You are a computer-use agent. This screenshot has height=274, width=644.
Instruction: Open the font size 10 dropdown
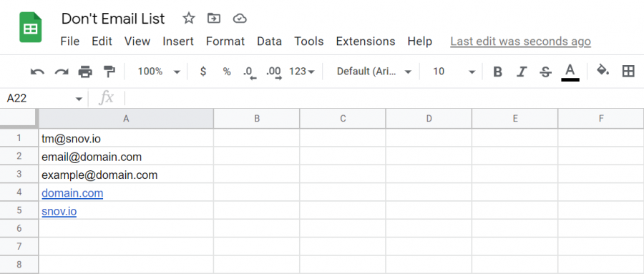(x=454, y=72)
